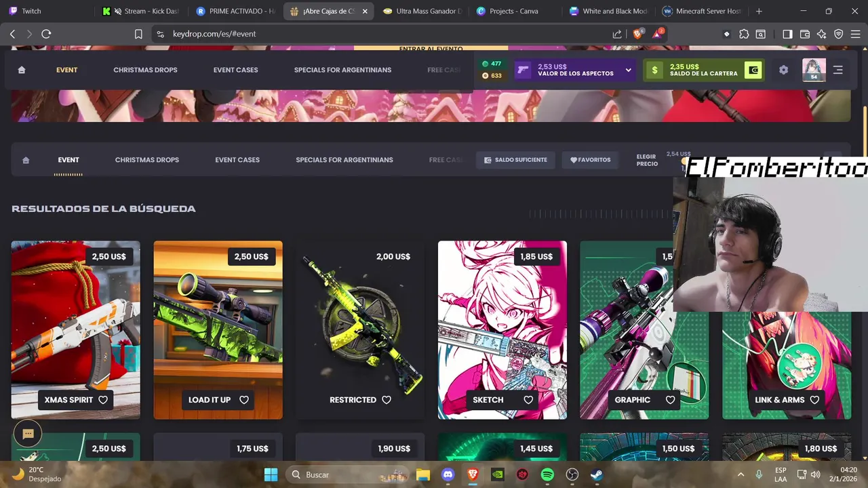The image size is (868, 488).
Task: Toggle the SALDO SUFICIENTE filter
Action: (x=515, y=160)
